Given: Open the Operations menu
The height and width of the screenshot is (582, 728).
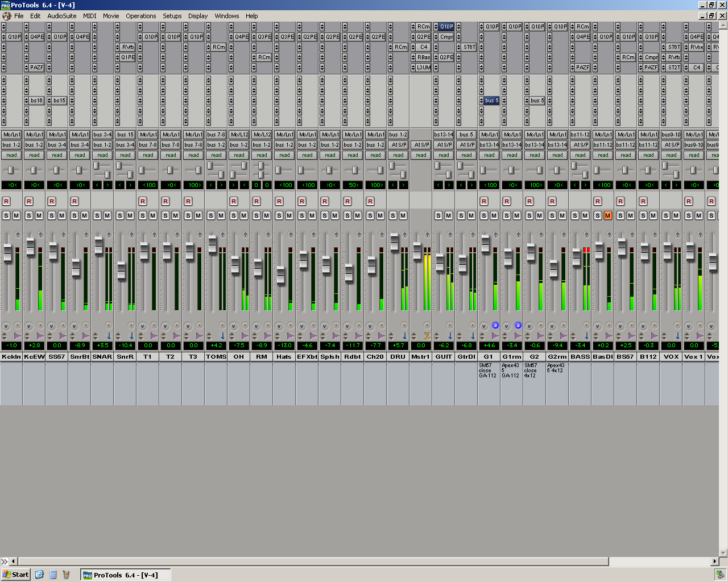Looking at the screenshot, I should (141, 16).
